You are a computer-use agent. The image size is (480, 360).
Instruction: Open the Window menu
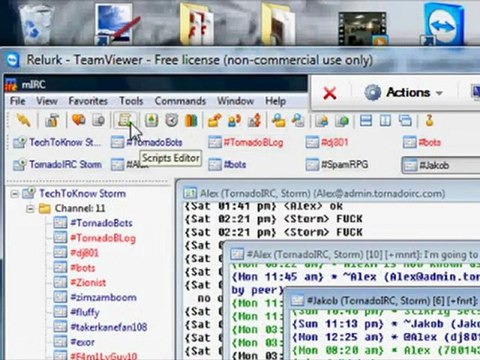[x=235, y=101]
